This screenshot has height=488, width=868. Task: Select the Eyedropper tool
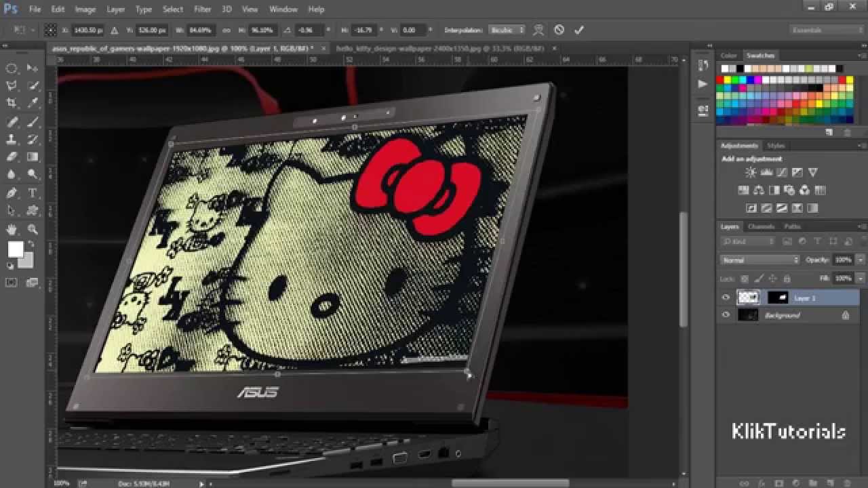pyautogui.click(x=33, y=103)
